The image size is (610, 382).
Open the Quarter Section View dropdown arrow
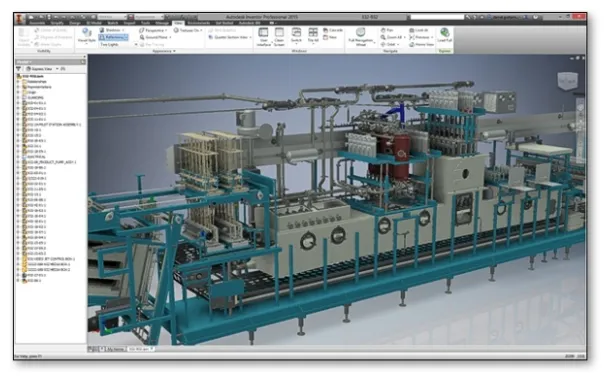[250, 37]
